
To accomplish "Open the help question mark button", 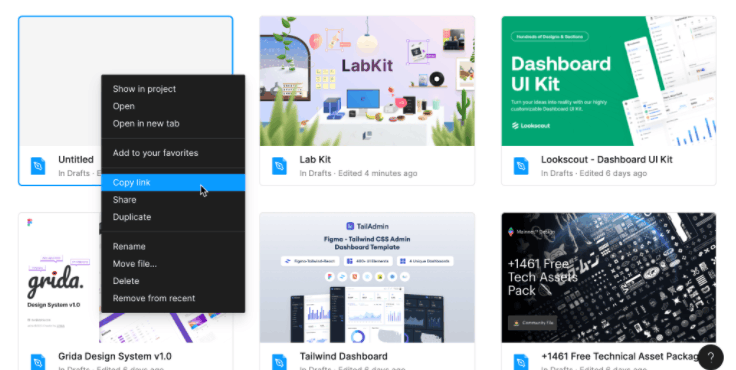I will [711, 357].
